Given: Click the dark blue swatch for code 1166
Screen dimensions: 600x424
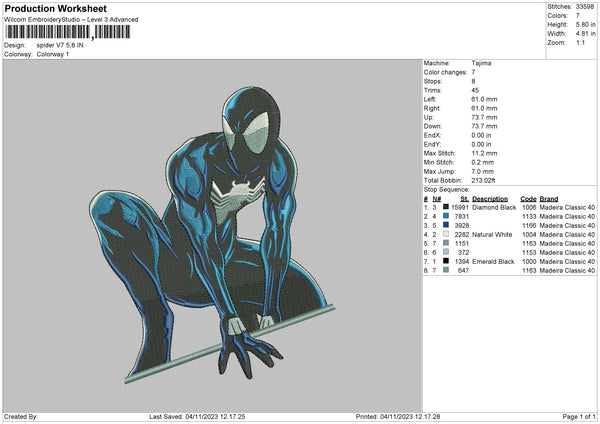Looking at the screenshot, I should click(x=446, y=225).
